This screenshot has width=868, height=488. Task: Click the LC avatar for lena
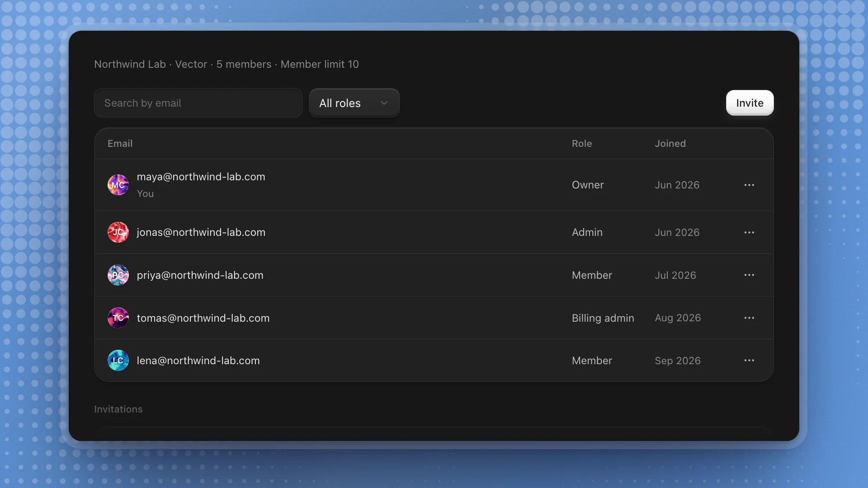(x=118, y=360)
